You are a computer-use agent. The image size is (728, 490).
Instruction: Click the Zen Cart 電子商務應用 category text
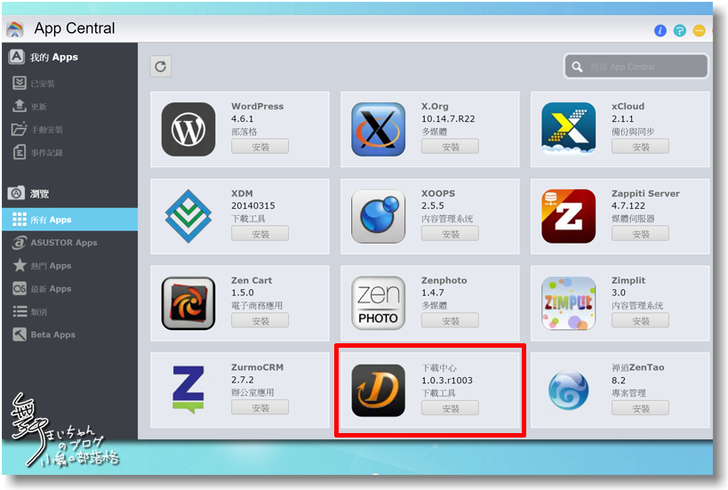(257, 306)
